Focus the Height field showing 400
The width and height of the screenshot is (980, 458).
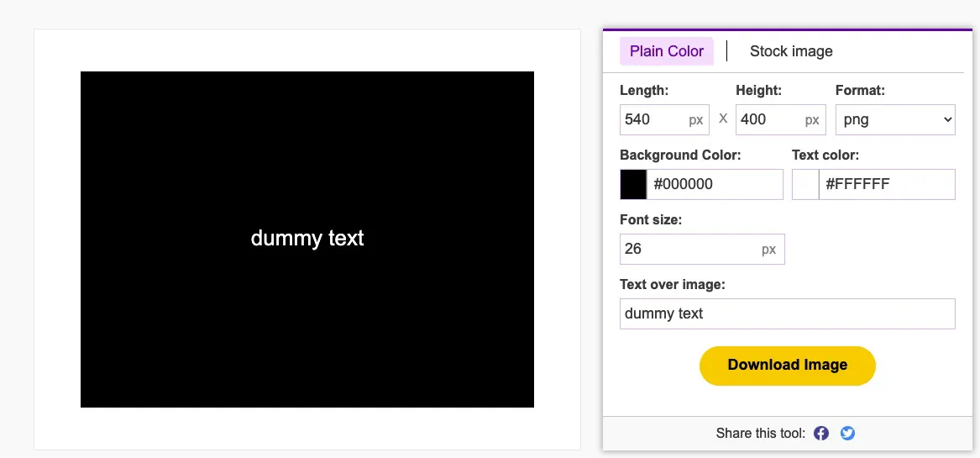pyautogui.click(x=781, y=119)
